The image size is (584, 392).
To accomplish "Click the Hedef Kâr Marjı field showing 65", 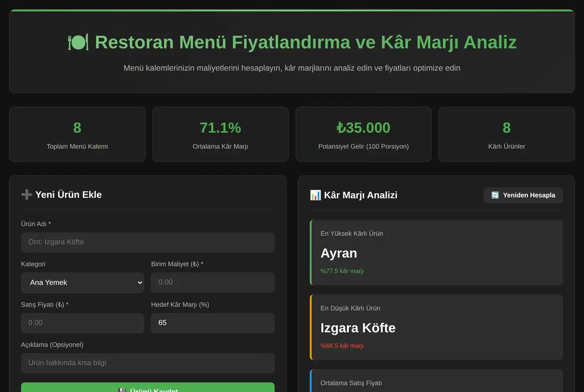I will click(213, 323).
